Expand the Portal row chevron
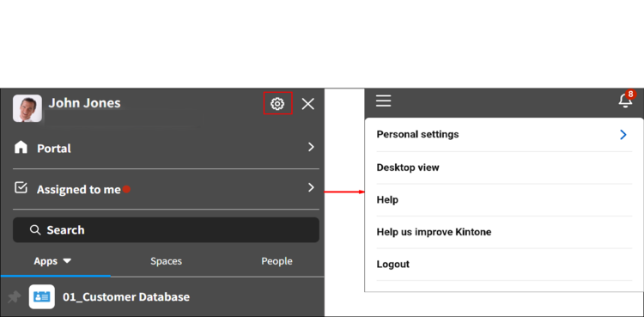The image size is (644, 317). [x=311, y=147]
